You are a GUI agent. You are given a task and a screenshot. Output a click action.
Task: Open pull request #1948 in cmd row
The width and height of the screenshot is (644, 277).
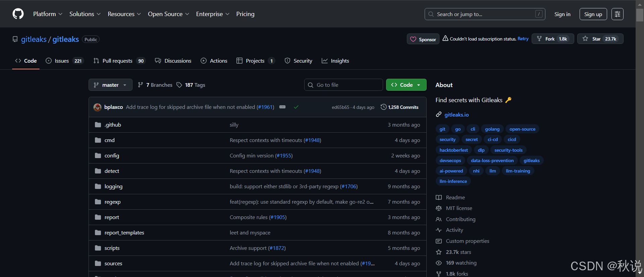312,140
